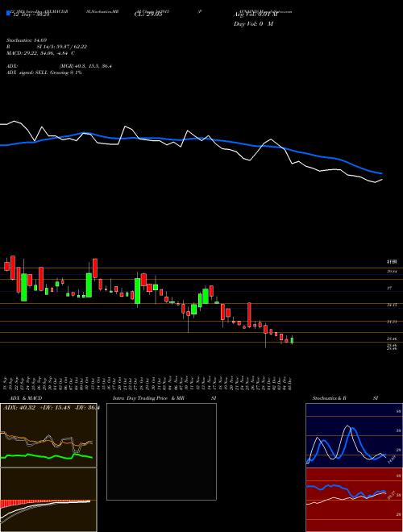Select the 'MACD: 29.22, 34.06, -4.84' line
This screenshot has height=532, width=403.
pos(38,53)
